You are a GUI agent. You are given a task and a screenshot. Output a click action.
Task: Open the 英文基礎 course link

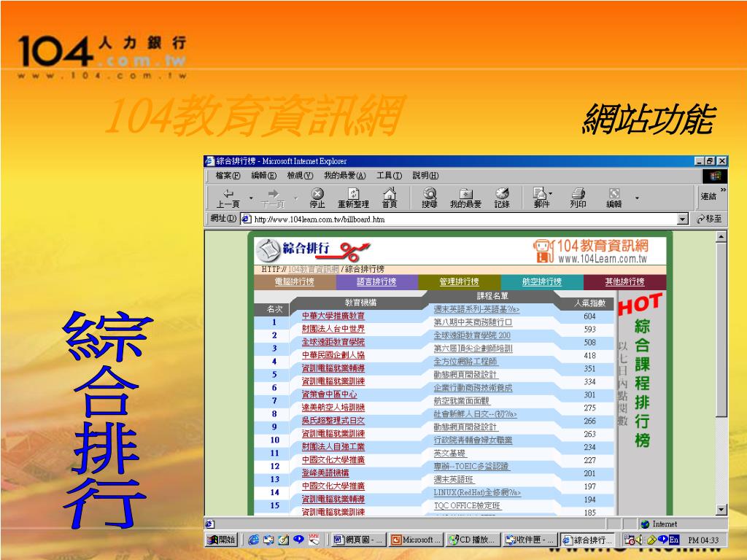(449, 454)
